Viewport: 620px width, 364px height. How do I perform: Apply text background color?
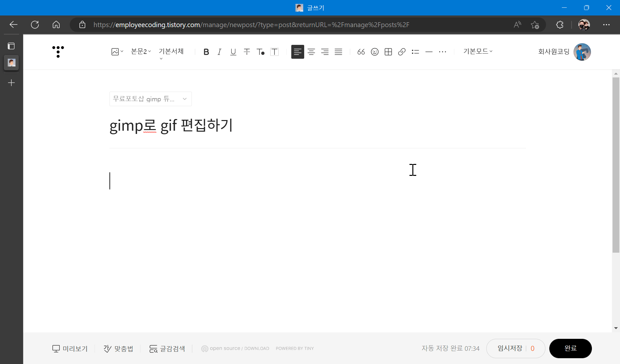coord(274,52)
